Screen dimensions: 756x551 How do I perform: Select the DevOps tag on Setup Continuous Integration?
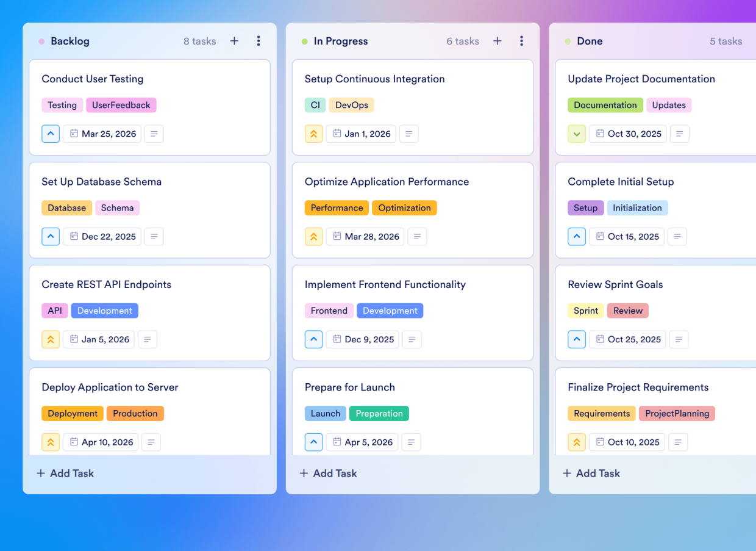[x=351, y=104]
